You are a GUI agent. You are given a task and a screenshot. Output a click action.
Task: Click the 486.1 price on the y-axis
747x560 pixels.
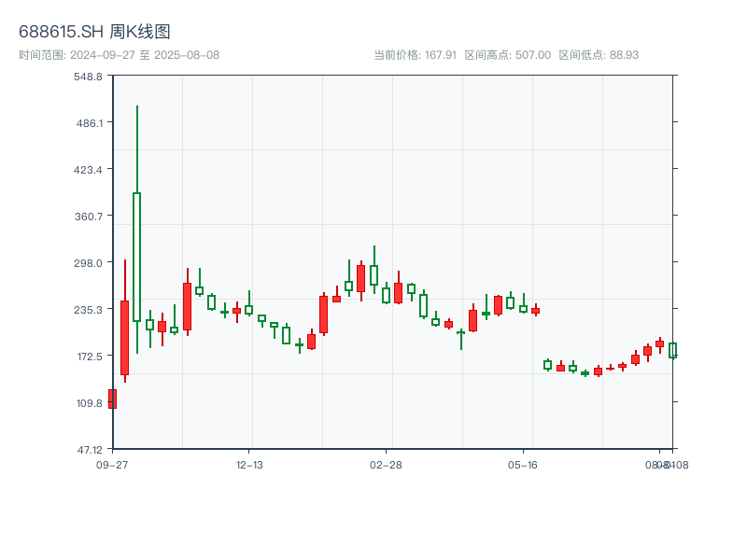(88, 122)
